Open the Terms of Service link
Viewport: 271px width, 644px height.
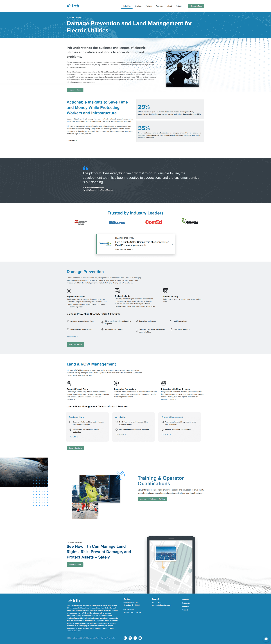(x=101, y=638)
